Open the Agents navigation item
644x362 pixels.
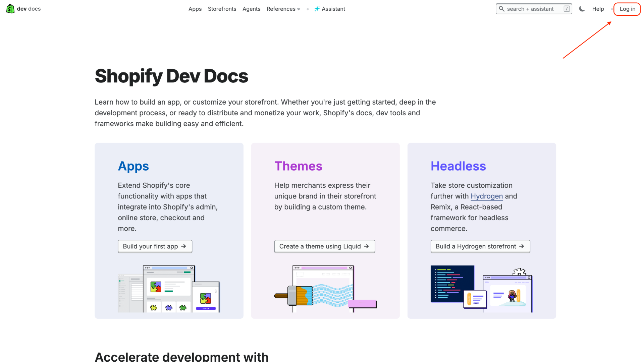pos(251,9)
